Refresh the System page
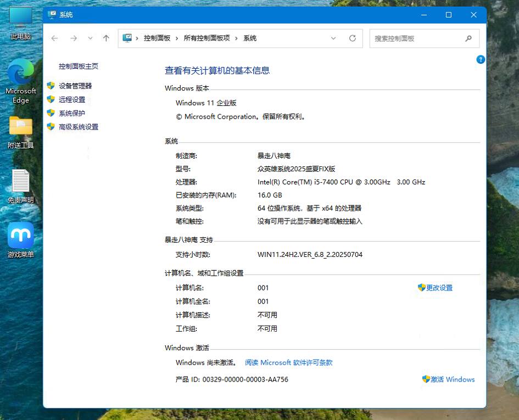 tap(353, 38)
